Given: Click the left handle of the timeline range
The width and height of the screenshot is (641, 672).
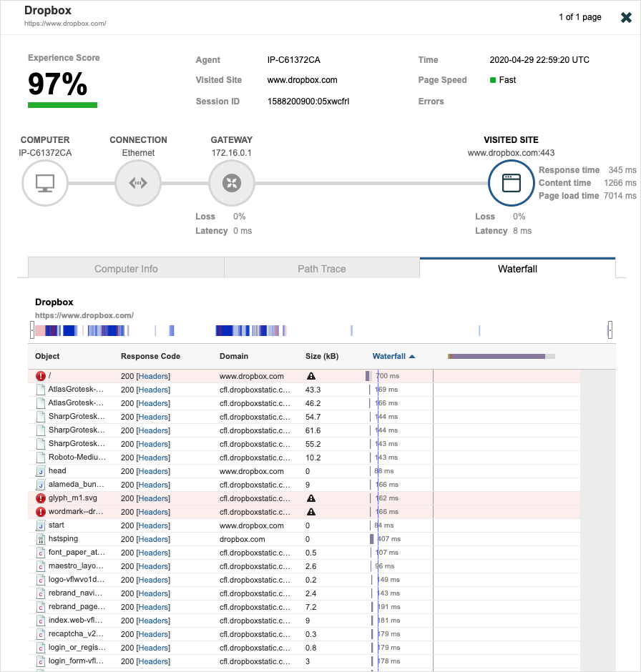Looking at the screenshot, I should [32, 330].
